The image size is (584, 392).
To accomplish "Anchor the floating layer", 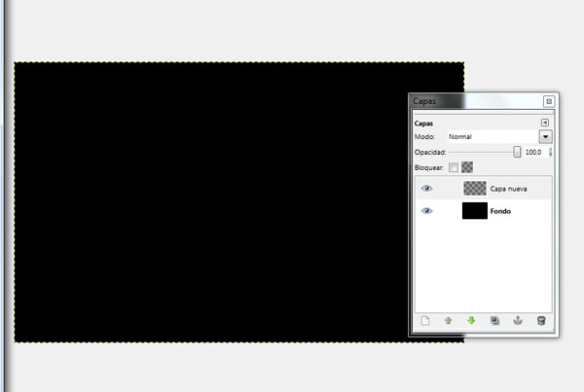I will pyautogui.click(x=518, y=321).
